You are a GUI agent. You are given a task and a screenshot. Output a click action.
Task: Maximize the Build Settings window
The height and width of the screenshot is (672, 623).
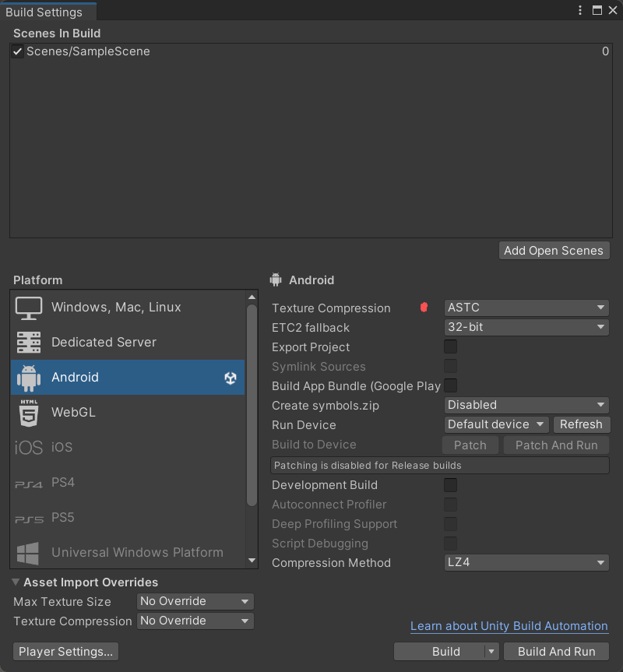pyautogui.click(x=597, y=10)
